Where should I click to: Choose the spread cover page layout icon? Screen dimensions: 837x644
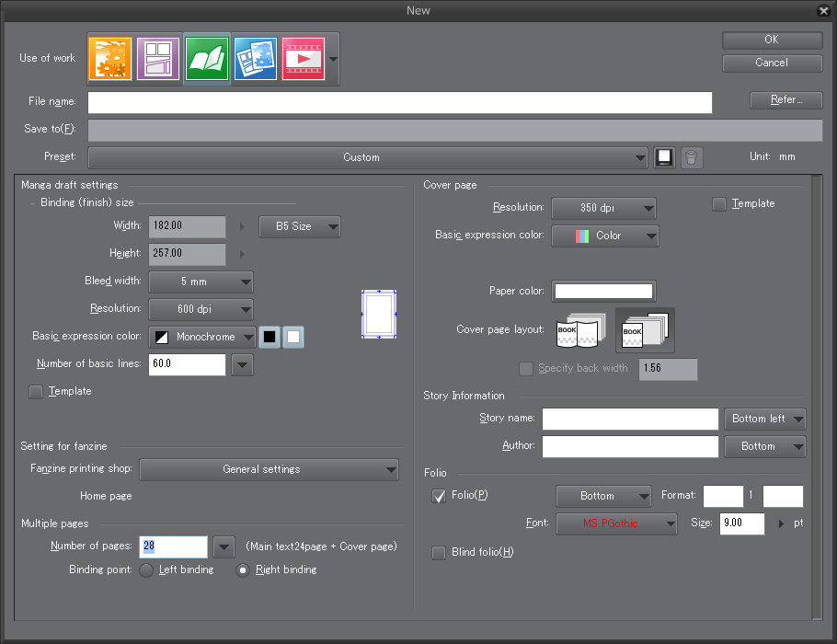pos(580,330)
